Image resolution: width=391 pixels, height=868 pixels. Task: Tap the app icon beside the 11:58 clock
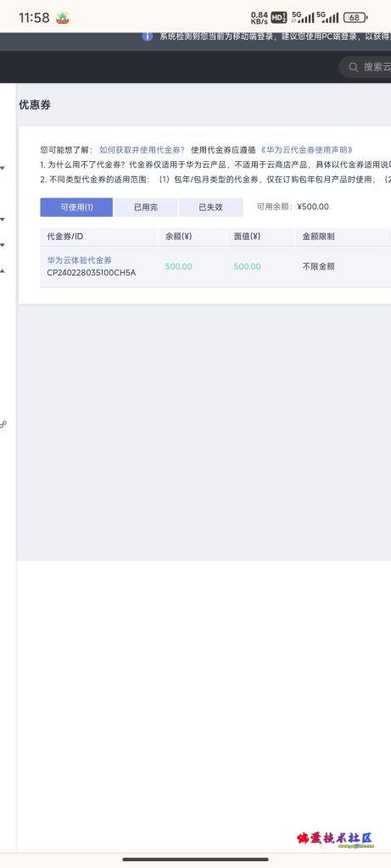click(x=63, y=18)
